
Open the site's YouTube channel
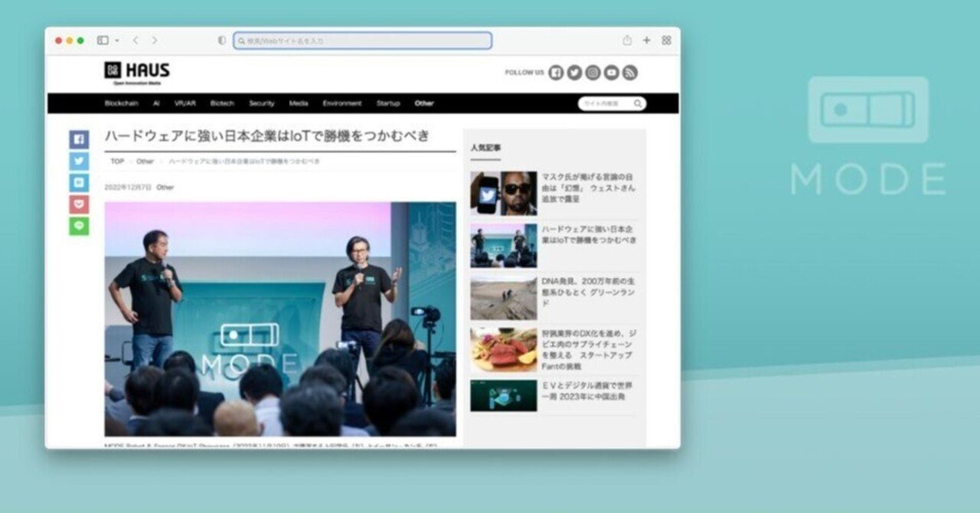[x=609, y=73]
